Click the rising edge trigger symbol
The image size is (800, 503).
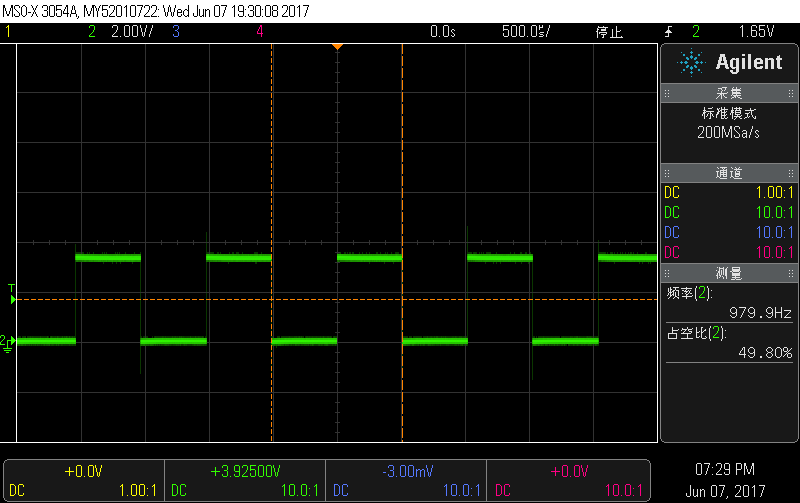669,32
